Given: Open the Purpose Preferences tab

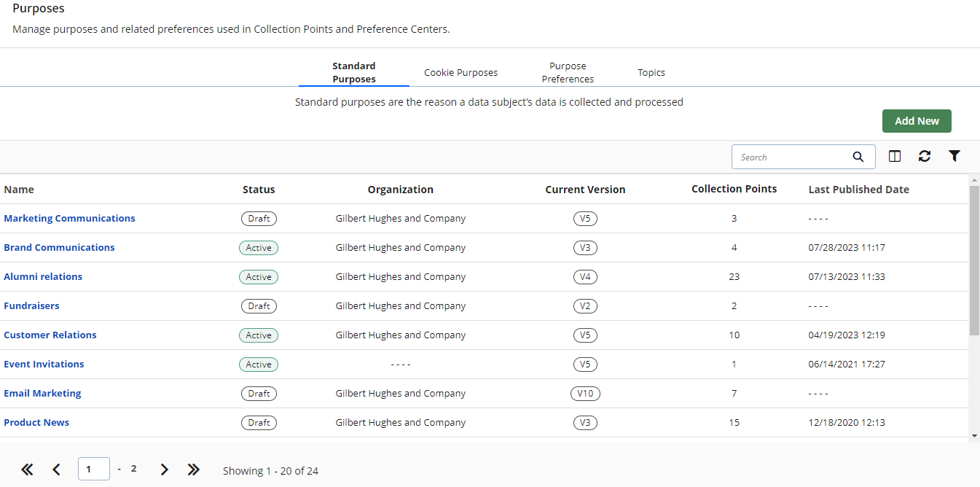Looking at the screenshot, I should pyautogui.click(x=568, y=73).
